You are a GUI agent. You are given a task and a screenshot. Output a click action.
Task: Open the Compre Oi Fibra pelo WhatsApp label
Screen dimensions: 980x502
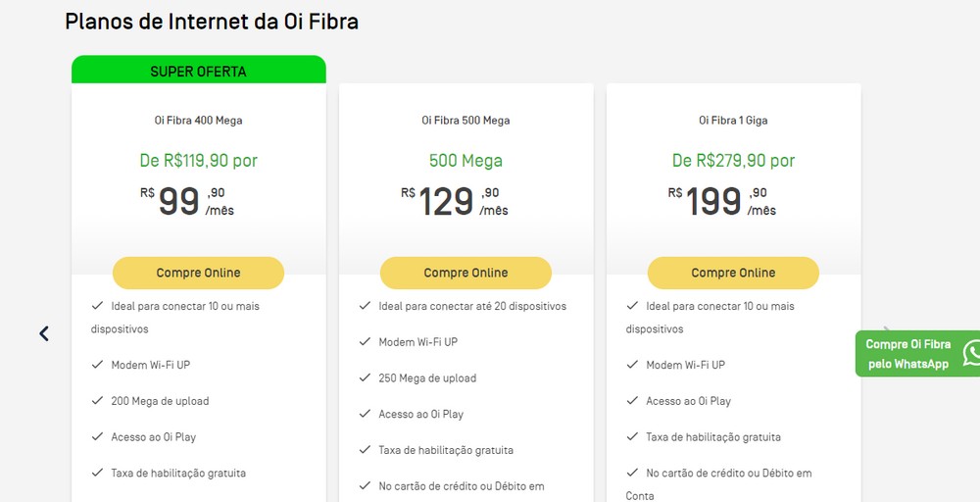pos(907,354)
